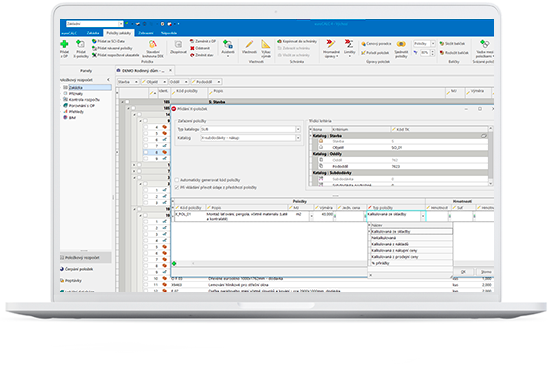Switch to the 'Zobrazení' ribbon tab
Image resolution: width=550 pixels, height=382 pixels.
(x=146, y=33)
